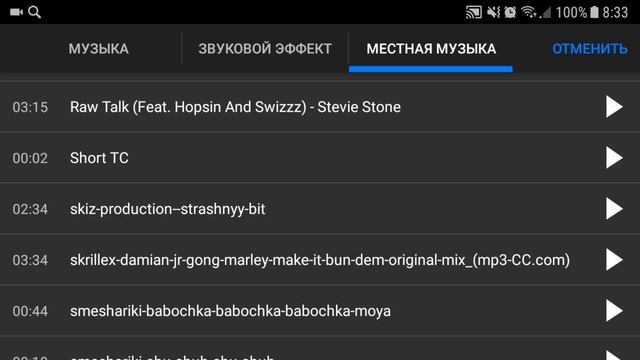Pick smeshariki-babochka-babochka-babochka-moya song title
The width and height of the screenshot is (640, 360).
click(x=230, y=311)
